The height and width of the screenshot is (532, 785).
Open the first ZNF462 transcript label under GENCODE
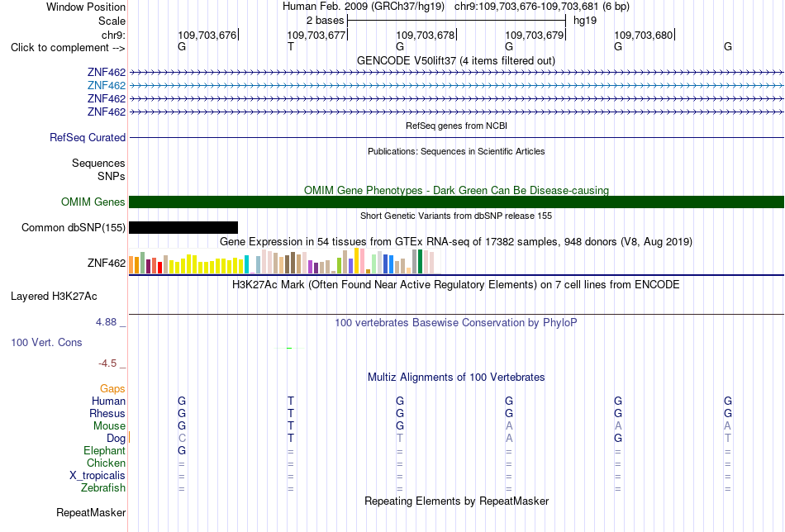pyautogui.click(x=106, y=73)
